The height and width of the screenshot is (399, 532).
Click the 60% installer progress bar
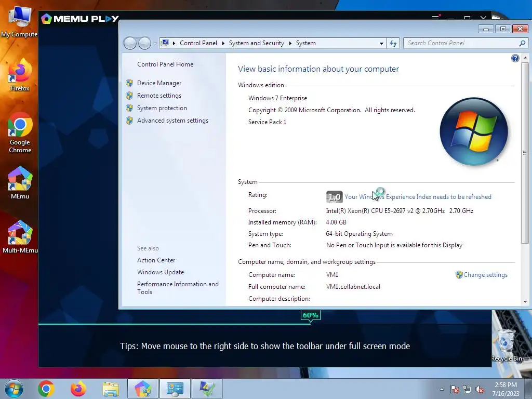click(x=264, y=324)
